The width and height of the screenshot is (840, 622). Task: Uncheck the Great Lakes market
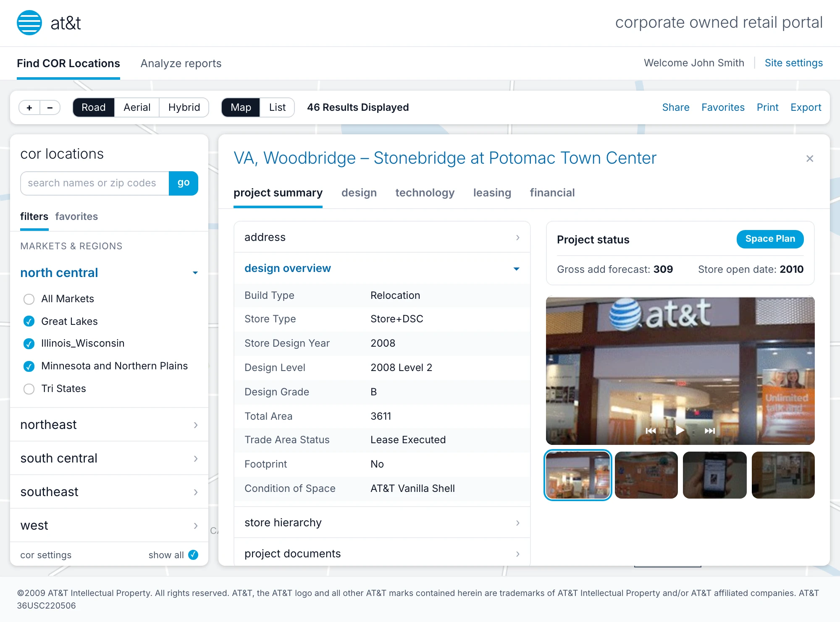[29, 321]
